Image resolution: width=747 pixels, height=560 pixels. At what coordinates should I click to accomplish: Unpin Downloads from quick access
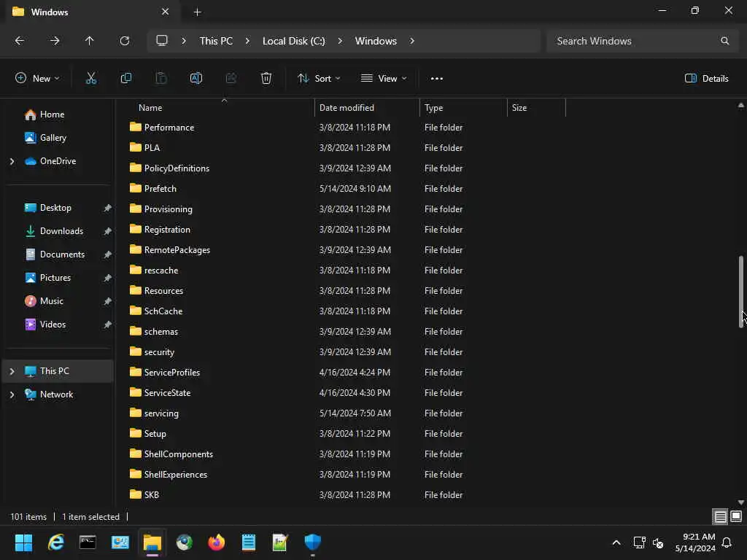[108, 231]
